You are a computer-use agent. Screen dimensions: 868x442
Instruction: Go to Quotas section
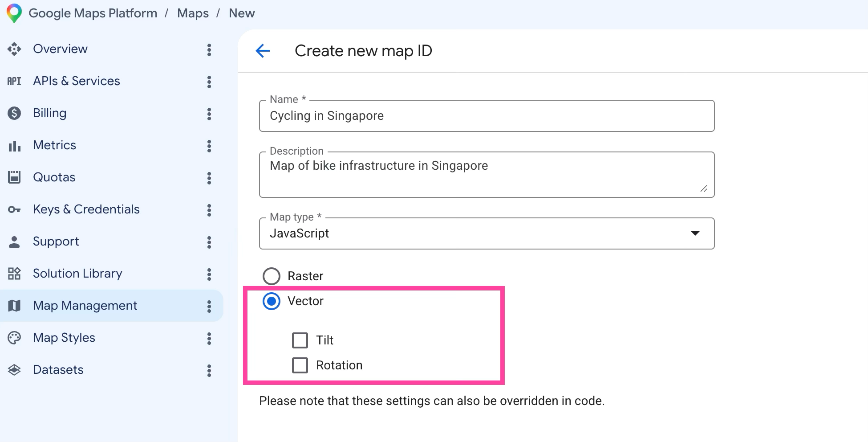[54, 177]
